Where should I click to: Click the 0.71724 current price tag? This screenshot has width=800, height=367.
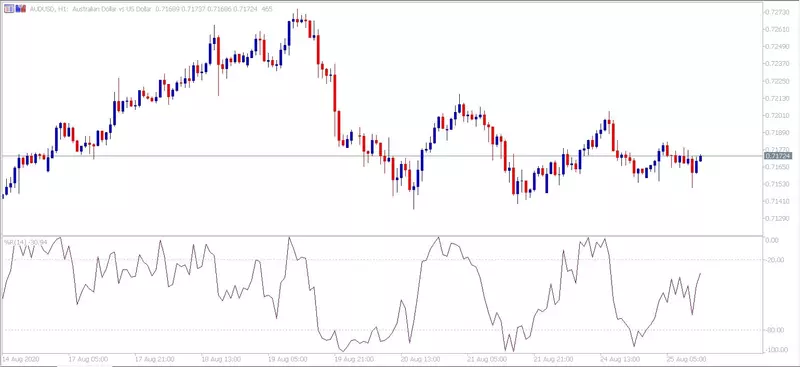(778, 155)
